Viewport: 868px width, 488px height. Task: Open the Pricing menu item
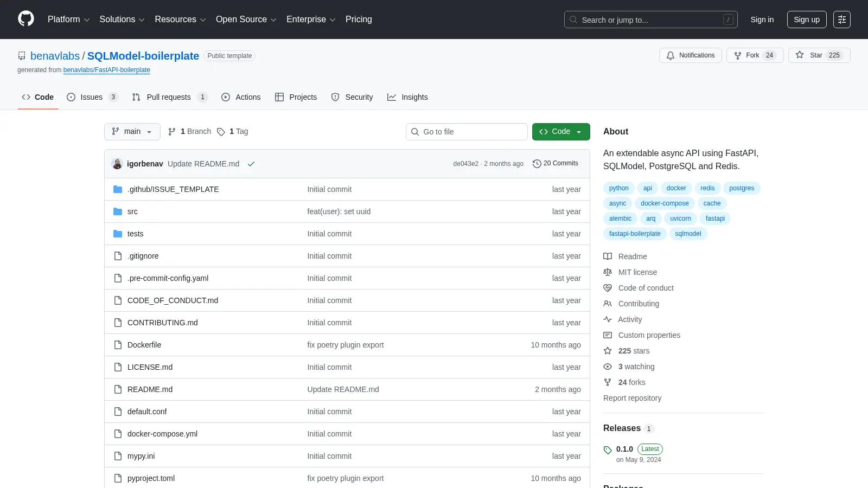359,20
